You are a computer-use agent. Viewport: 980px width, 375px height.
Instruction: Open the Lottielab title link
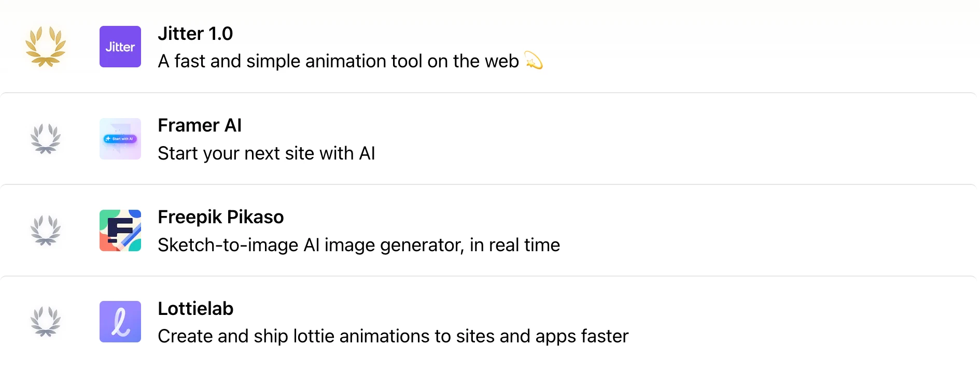[x=195, y=309]
